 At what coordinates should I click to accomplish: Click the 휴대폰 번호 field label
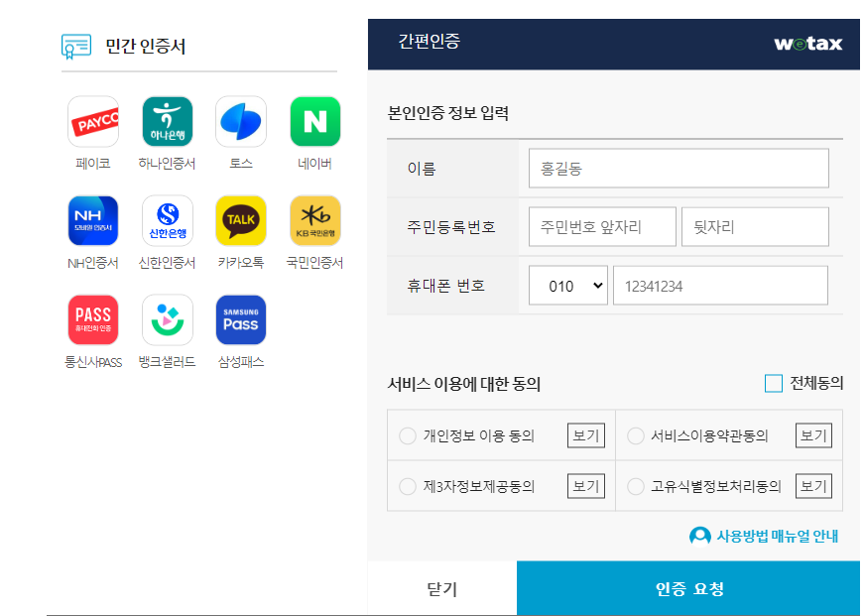[445, 286]
